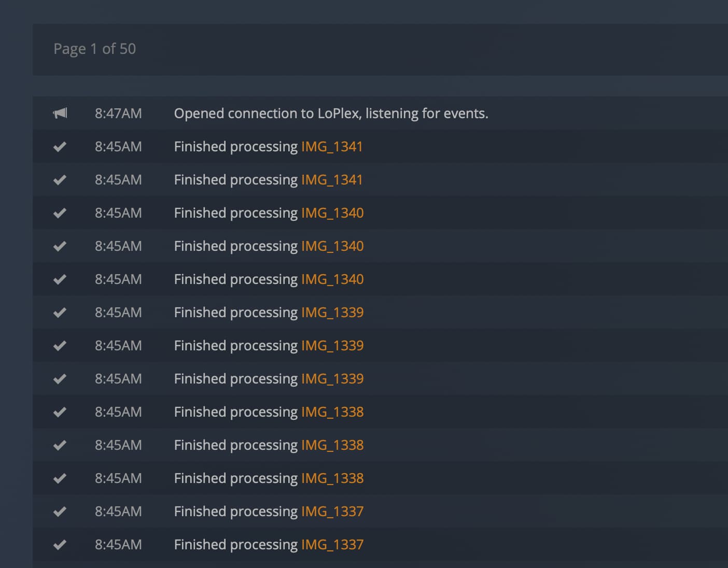The width and height of the screenshot is (728, 568).
Task: Select the Opened connection to LoPlex message
Action: pyautogui.click(x=331, y=113)
